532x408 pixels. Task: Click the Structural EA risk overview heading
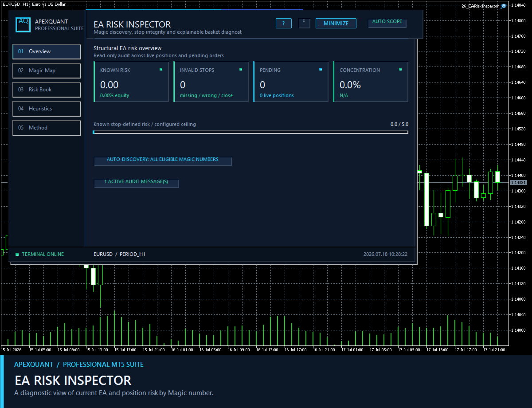(128, 48)
